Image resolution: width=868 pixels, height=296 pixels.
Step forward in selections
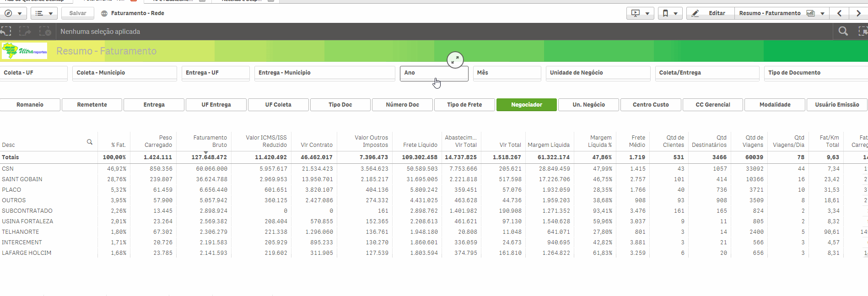[x=25, y=31]
